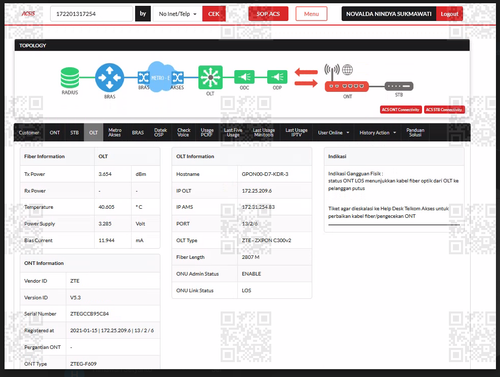Screen dimensions: 500x377
Task: Select the red ONT modem icon
Action: pyautogui.click(x=347, y=86)
